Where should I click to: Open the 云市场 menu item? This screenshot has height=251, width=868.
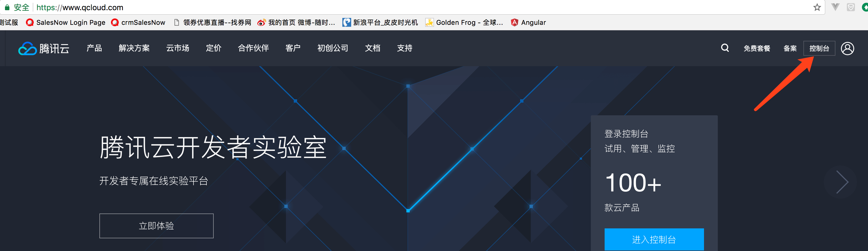(178, 48)
